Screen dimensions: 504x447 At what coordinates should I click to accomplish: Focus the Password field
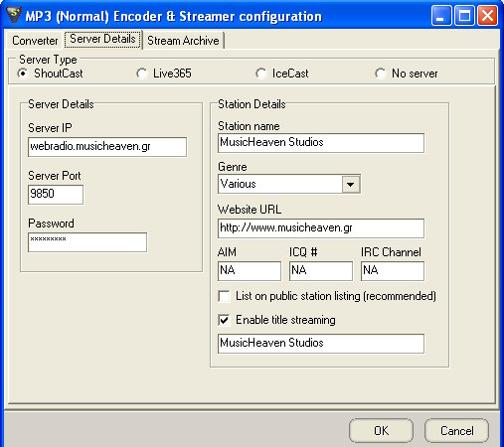87,242
